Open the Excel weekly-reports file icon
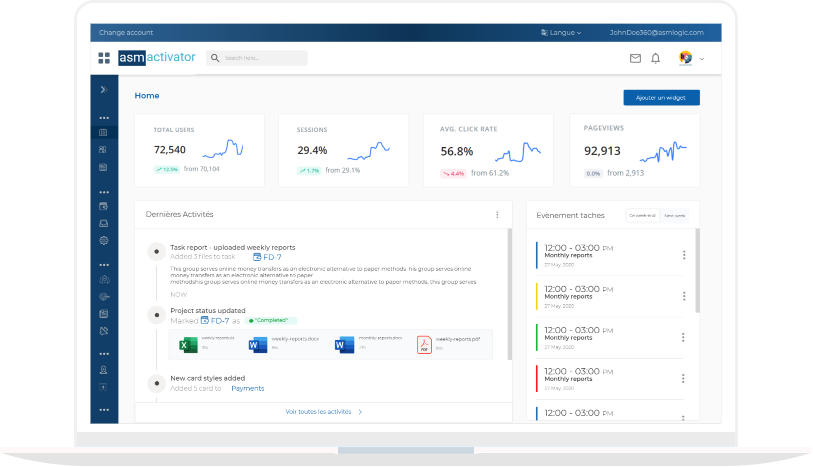Viewport: 813px width, 467px height. (185, 345)
